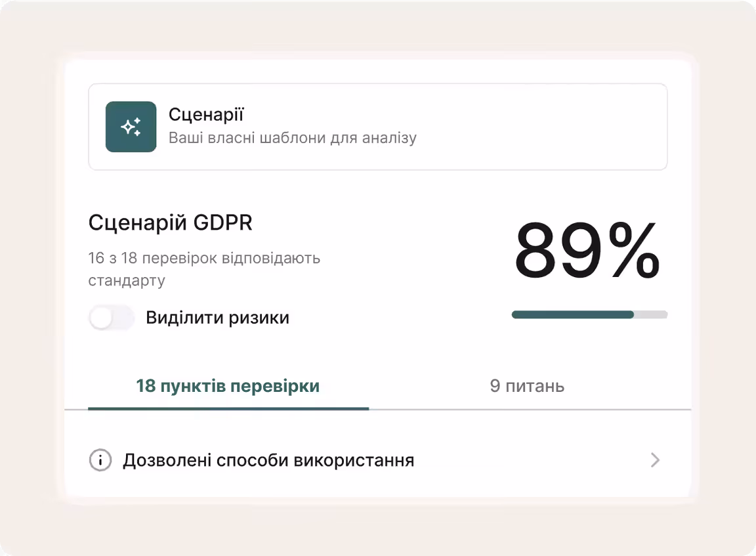Turn on the switch beside Виділити ризики
This screenshot has width=756, height=556.
click(x=112, y=318)
